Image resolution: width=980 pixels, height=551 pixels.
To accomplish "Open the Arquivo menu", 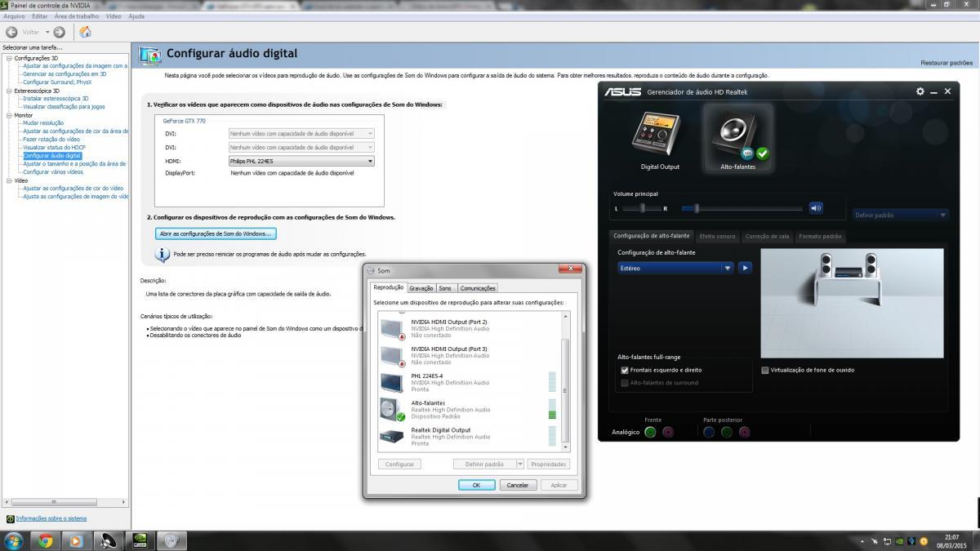I will point(14,16).
